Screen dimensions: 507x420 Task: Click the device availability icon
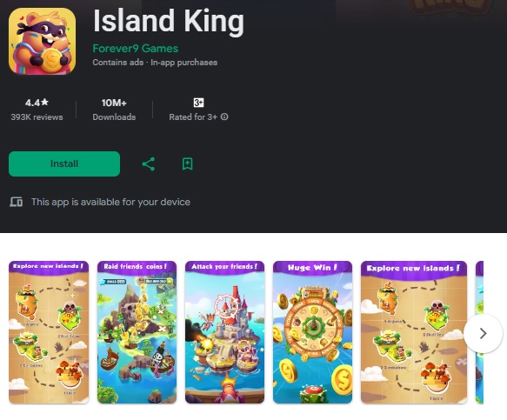[x=16, y=202]
